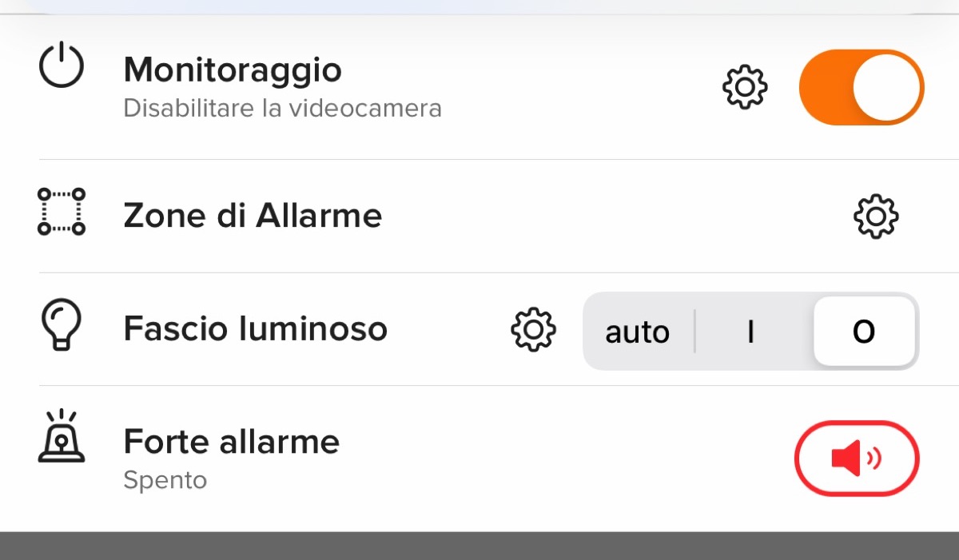Tap the light blue strip above Monitoraggio

[x=479, y=6]
